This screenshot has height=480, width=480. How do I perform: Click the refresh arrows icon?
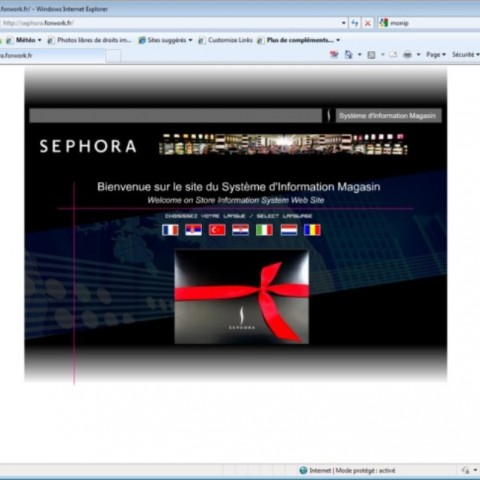click(x=355, y=23)
